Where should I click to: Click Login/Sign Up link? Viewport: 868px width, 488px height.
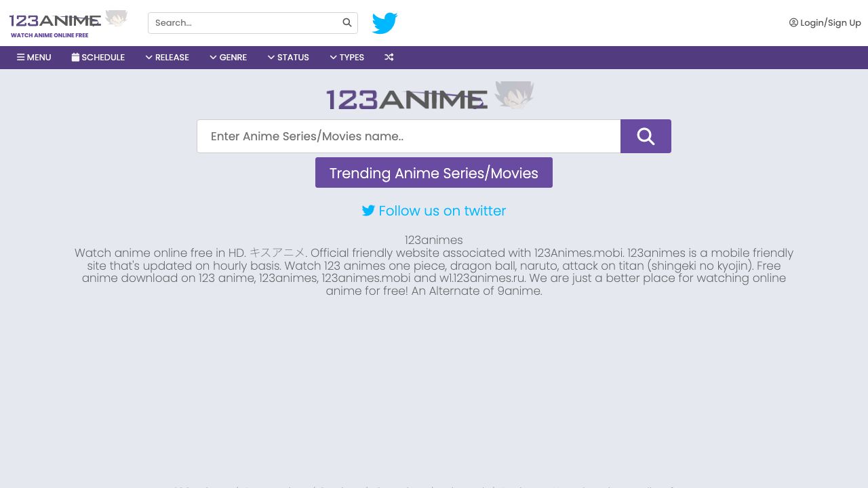(x=825, y=22)
